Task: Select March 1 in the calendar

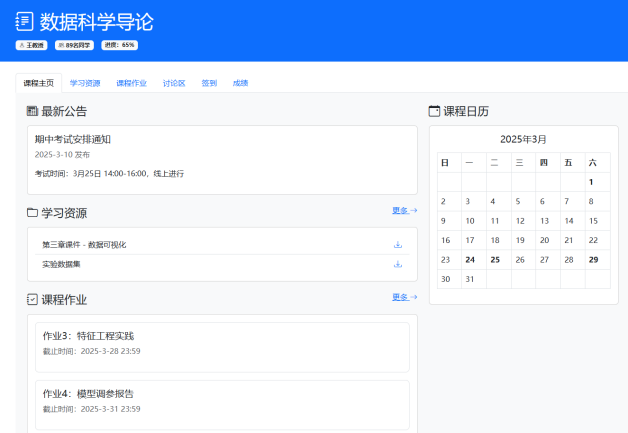Action: 597,182
